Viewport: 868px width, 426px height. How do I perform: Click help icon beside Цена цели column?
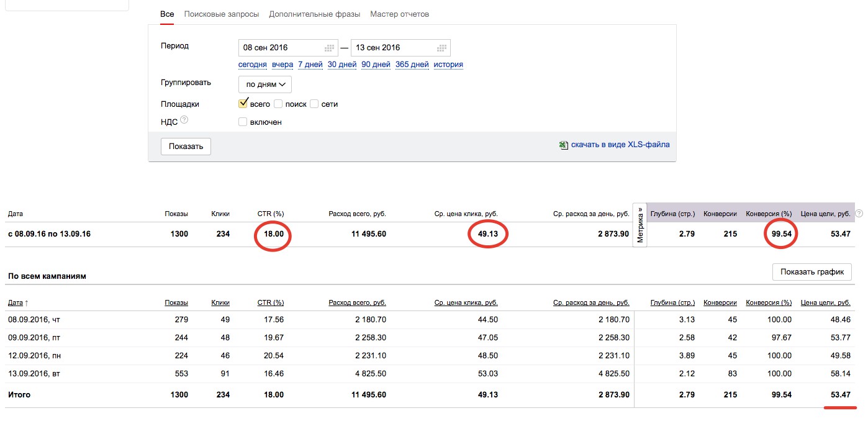point(859,214)
